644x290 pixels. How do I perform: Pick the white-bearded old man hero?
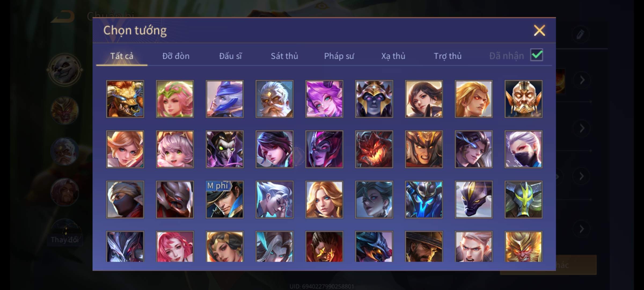275,99
